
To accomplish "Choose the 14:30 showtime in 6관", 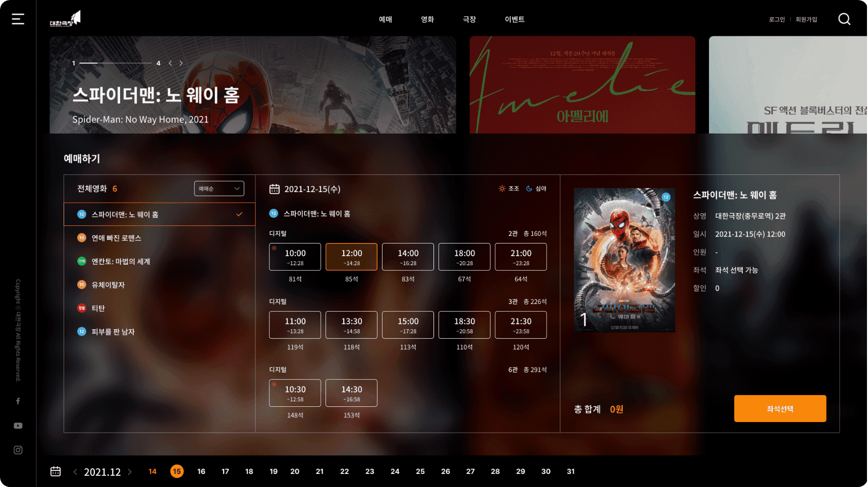I will (352, 393).
